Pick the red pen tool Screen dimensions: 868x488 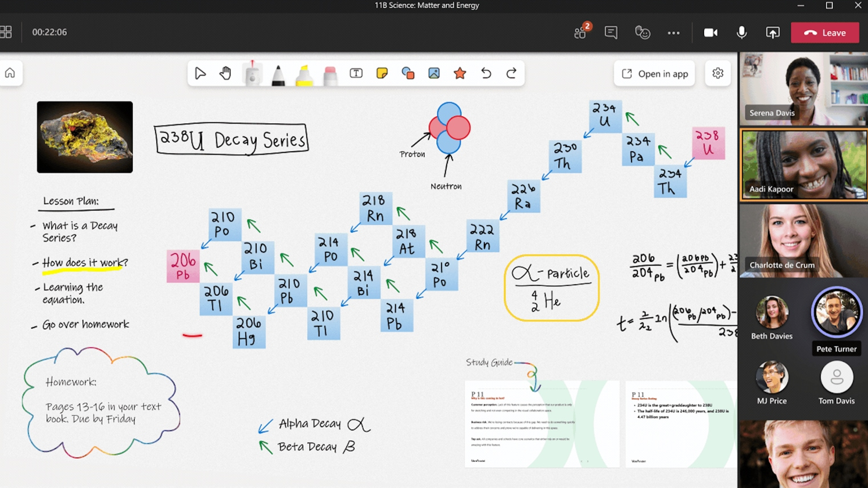coord(252,74)
